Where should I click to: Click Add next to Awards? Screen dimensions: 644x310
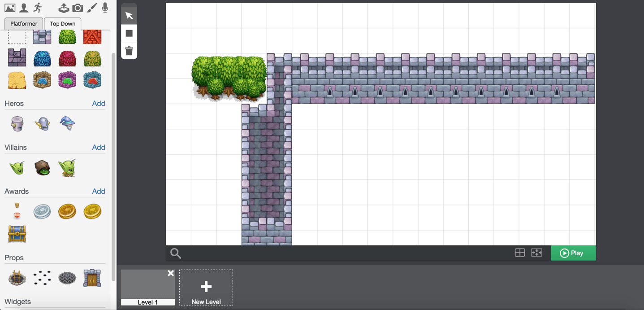tap(99, 192)
